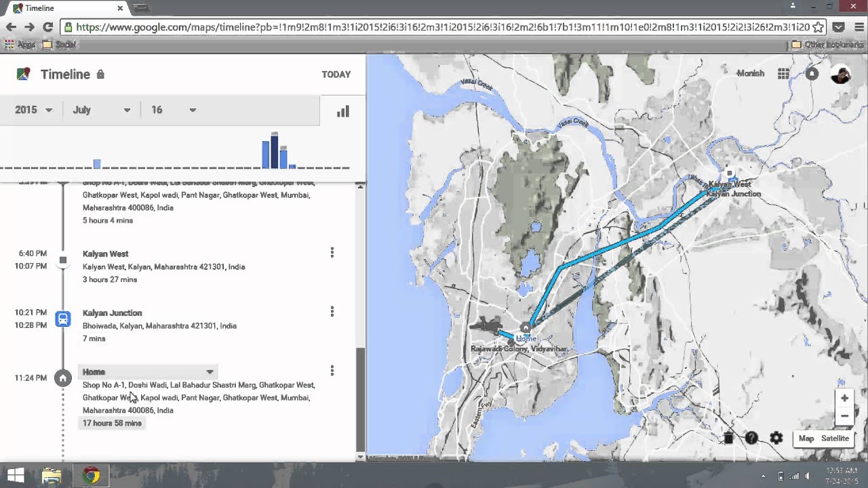Image resolution: width=868 pixels, height=488 pixels.
Task: Open the Pocket extension icon beside the star
Action: (x=839, y=27)
